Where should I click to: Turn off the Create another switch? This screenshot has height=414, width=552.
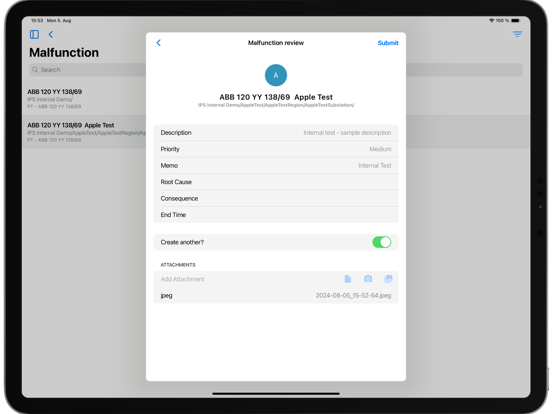(x=382, y=242)
